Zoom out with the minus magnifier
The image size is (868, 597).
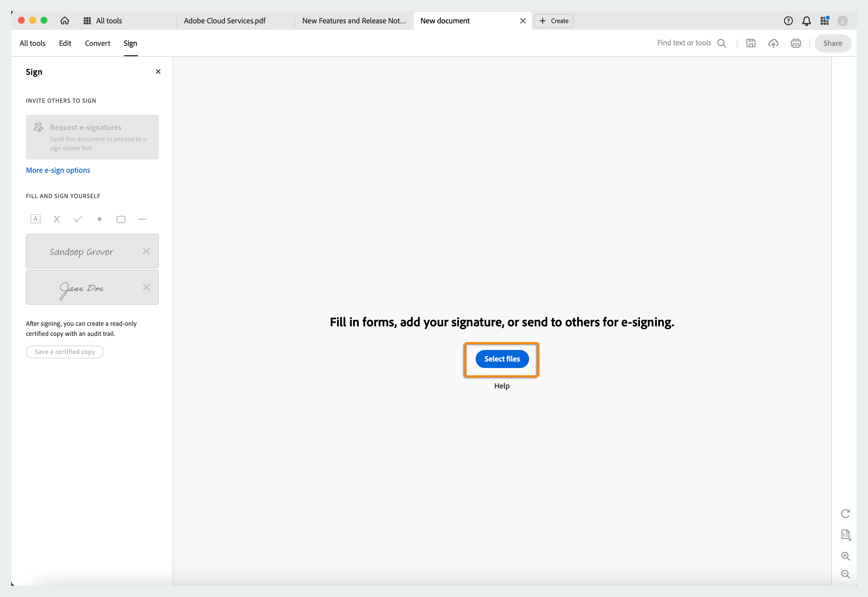(845, 574)
